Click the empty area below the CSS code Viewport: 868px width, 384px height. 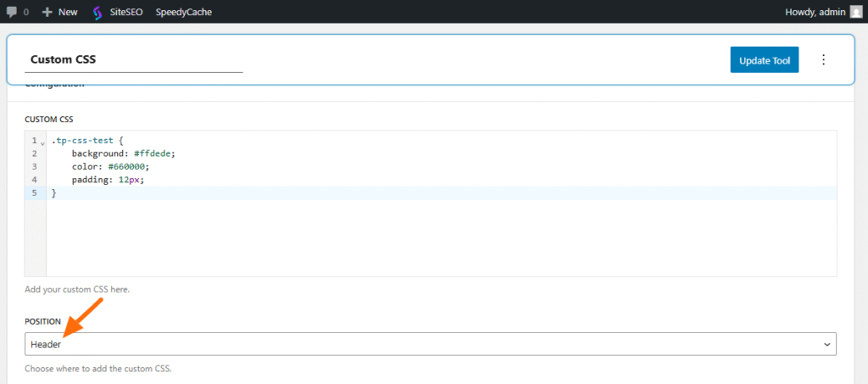tap(424, 242)
